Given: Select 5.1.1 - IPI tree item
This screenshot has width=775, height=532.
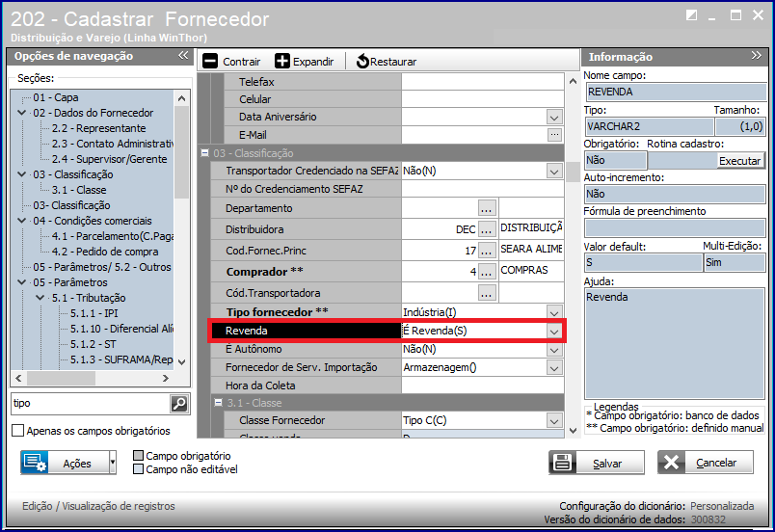Looking at the screenshot, I should 94,313.
